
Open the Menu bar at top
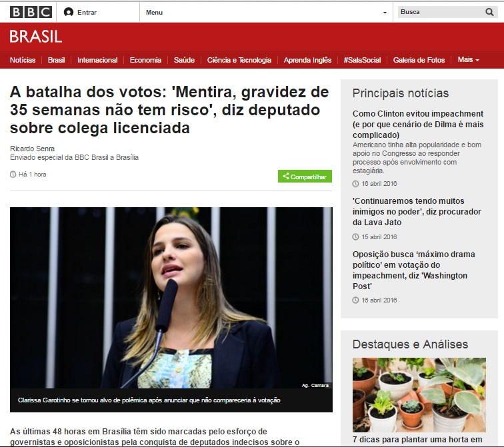(266, 12)
